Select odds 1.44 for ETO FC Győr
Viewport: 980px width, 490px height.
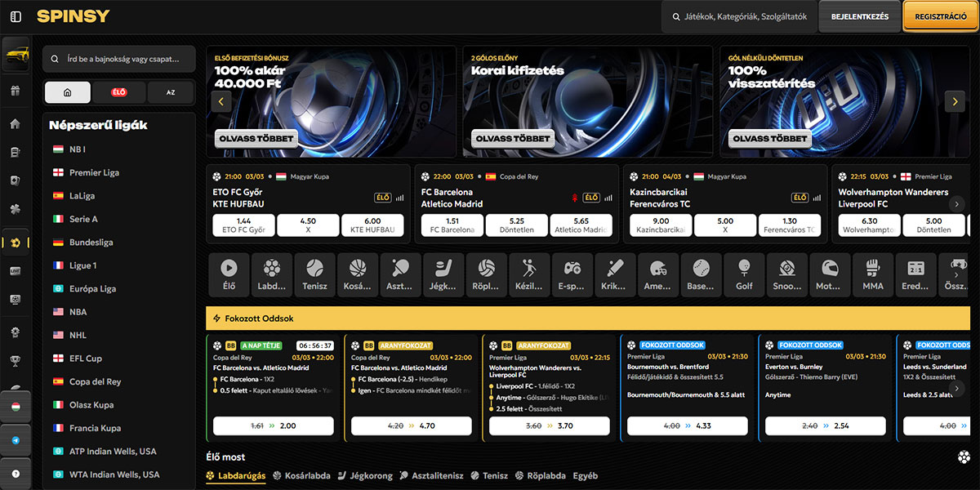click(x=243, y=223)
